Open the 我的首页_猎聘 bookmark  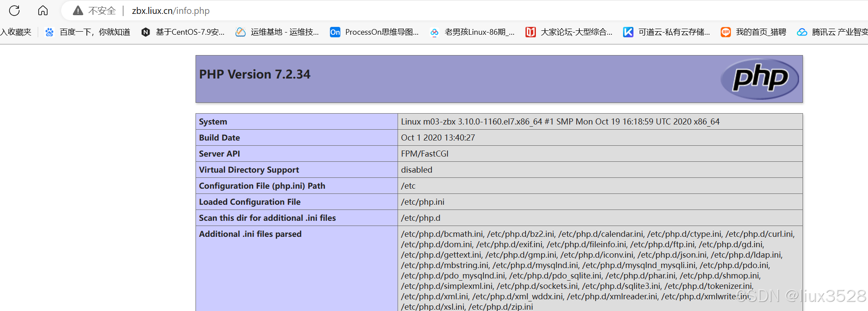tap(761, 32)
